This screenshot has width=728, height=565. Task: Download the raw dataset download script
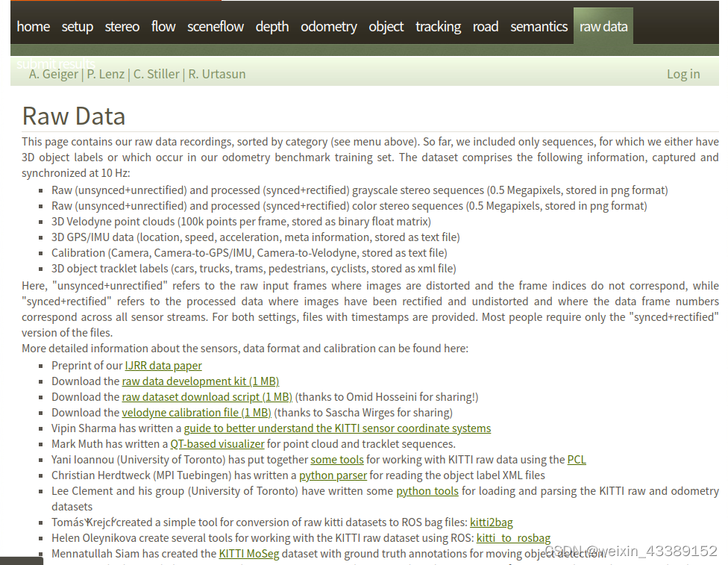click(x=207, y=397)
